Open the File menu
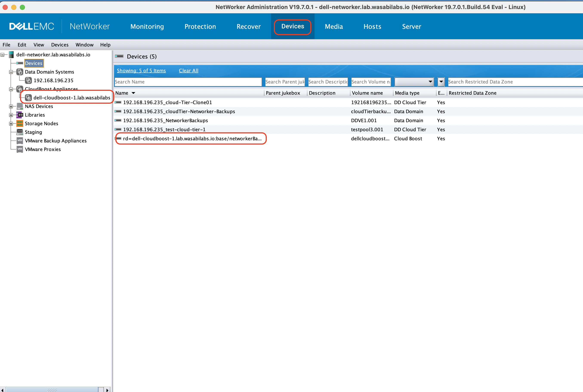 click(x=6, y=45)
